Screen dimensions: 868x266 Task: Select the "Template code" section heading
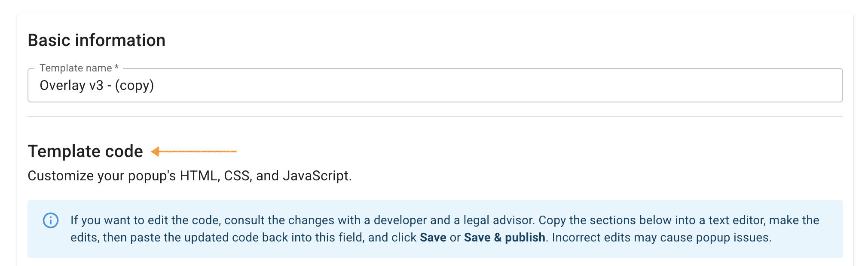(85, 152)
